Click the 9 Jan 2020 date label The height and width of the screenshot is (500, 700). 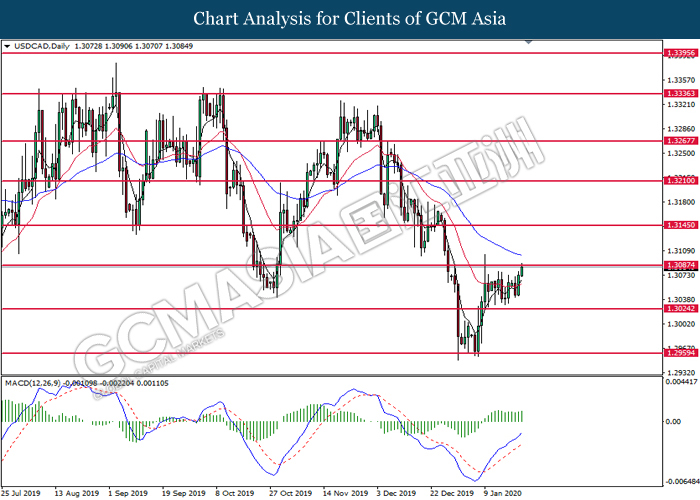pos(503,493)
